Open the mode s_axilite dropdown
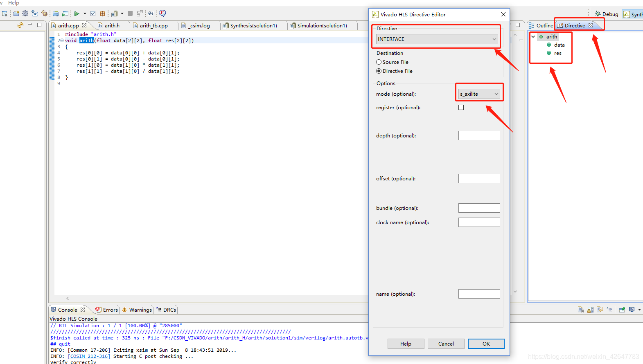The width and height of the screenshot is (643, 364). tap(479, 94)
